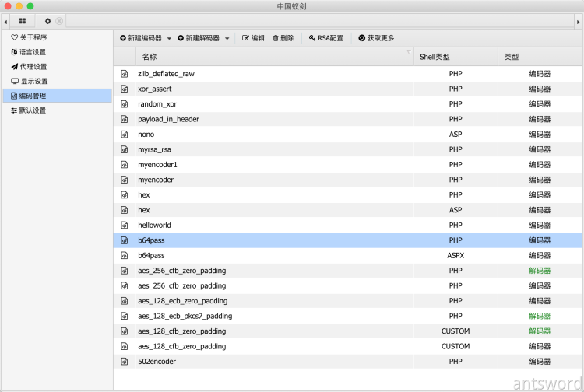Switch to the grid home tab
Viewport: 584px width, 392px height.
(x=23, y=21)
